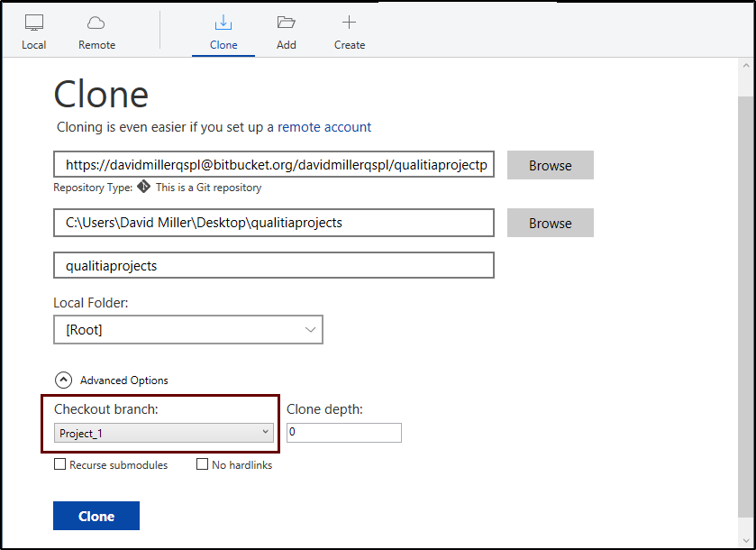Screen dimensions: 756x550
Task: Open the Local Folder [Root] dropdown
Action: pyautogui.click(x=188, y=330)
